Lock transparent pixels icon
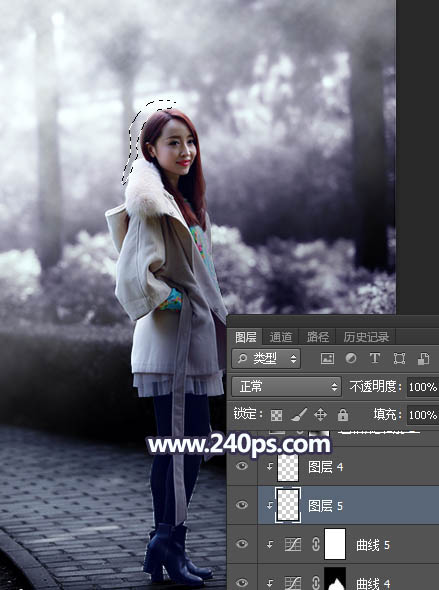This screenshot has height=590, width=439. [276, 415]
